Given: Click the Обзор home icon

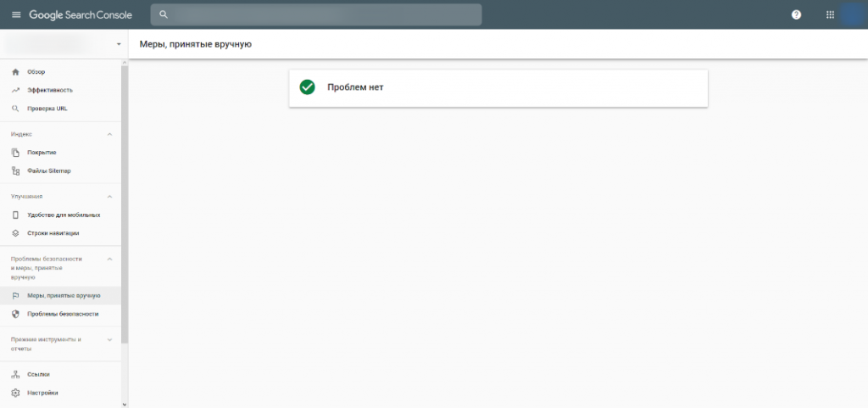Looking at the screenshot, I should pyautogui.click(x=15, y=72).
